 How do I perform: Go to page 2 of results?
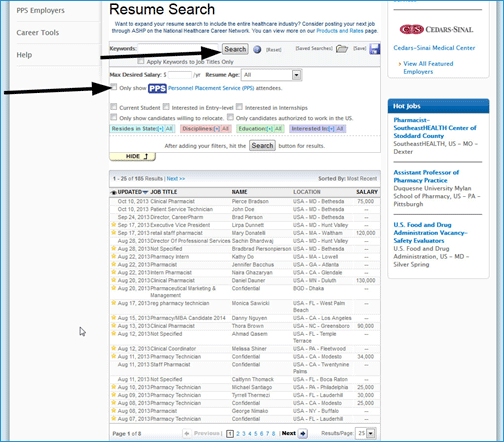click(x=238, y=434)
